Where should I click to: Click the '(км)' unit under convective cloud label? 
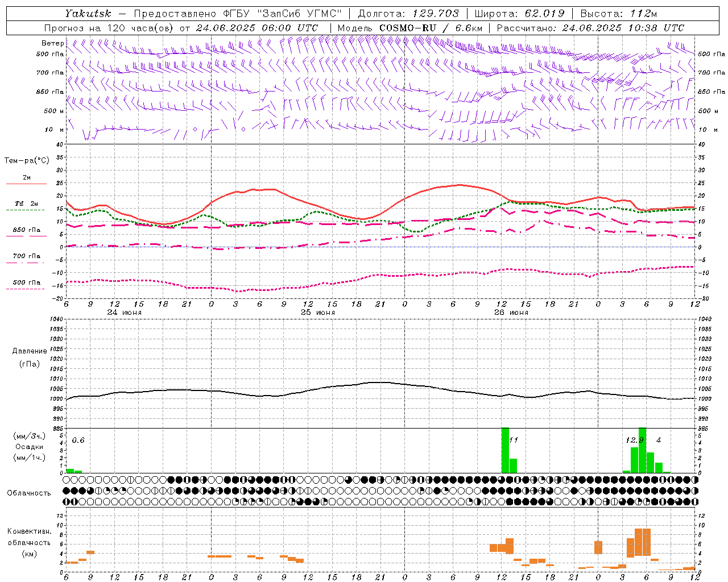click(x=30, y=554)
